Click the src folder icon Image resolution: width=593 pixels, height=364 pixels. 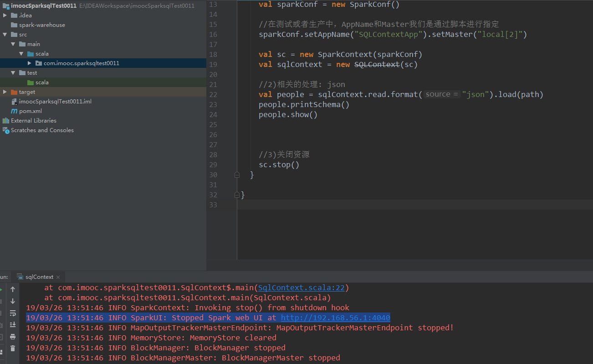[14, 35]
